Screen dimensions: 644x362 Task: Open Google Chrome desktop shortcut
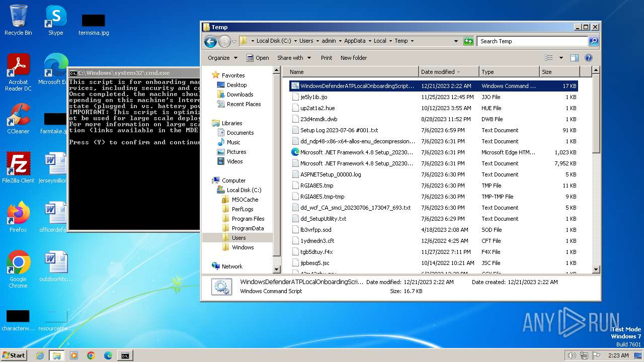[18, 269]
